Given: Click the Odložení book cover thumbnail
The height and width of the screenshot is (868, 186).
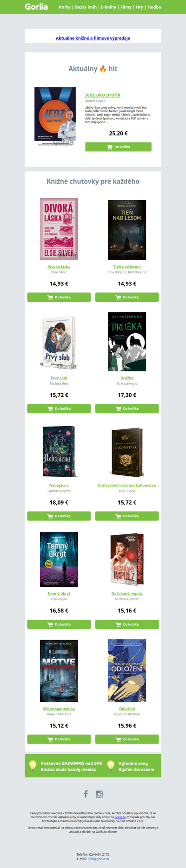Looking at the screenshot, I should pyautogui.click(x=127, y=671).
